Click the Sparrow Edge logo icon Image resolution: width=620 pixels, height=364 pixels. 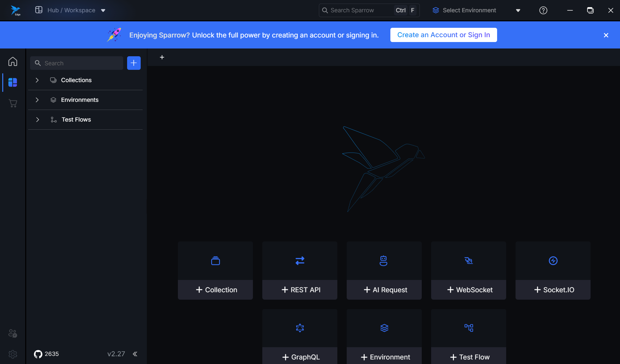coord(15,10)
